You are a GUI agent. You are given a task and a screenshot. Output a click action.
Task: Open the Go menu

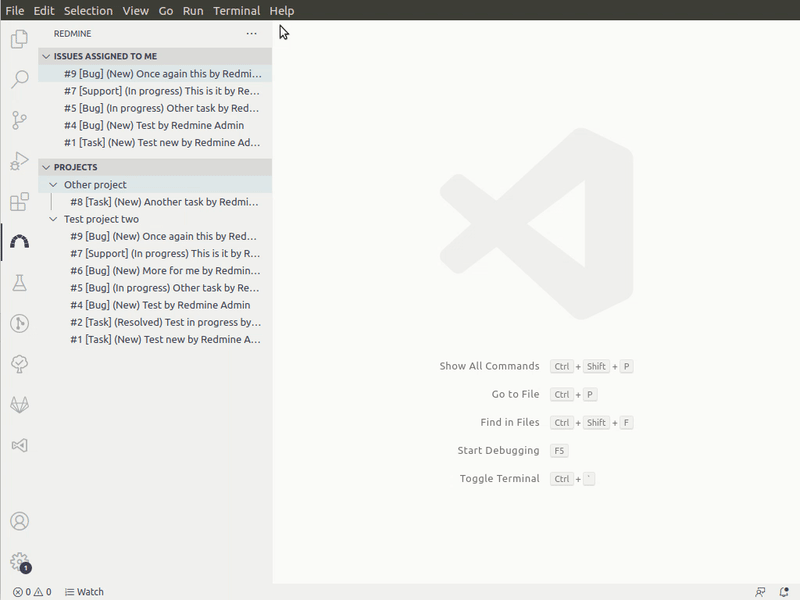coord(166,11)
